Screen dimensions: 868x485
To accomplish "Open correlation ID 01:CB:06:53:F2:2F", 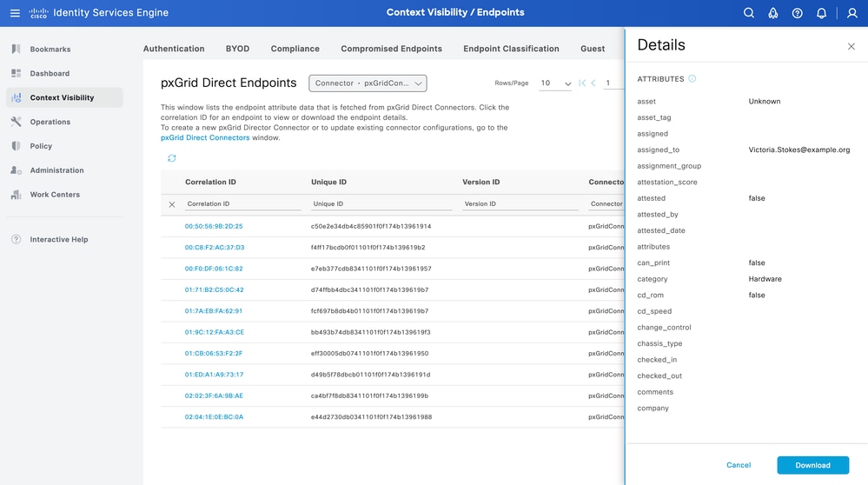I will coord(213,353).
